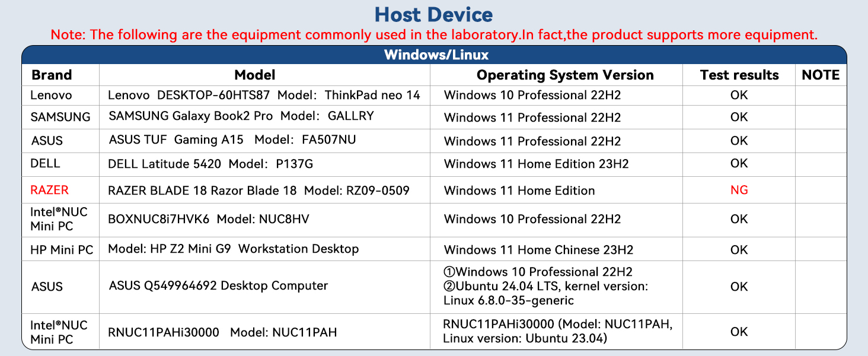
Task: Click the 'Brand' column header
Action: pos(52,75)
